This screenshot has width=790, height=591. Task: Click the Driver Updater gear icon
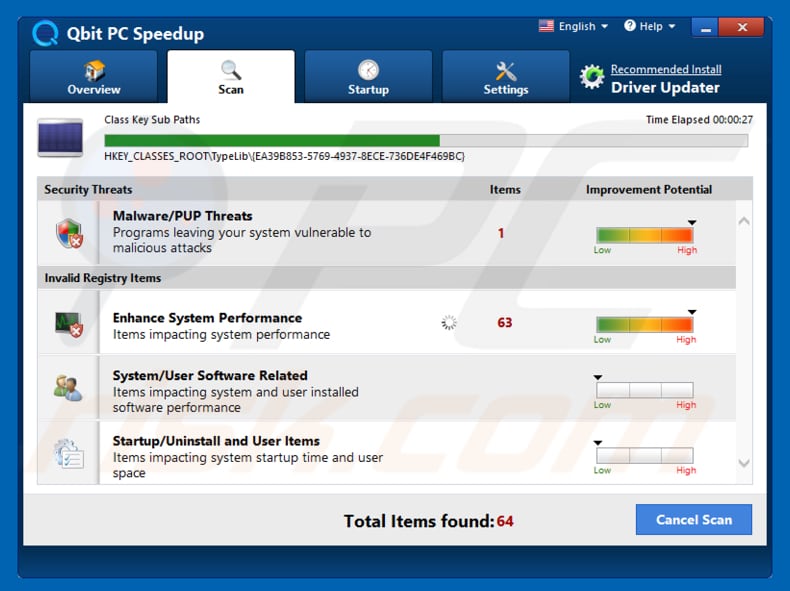[592, 77]
